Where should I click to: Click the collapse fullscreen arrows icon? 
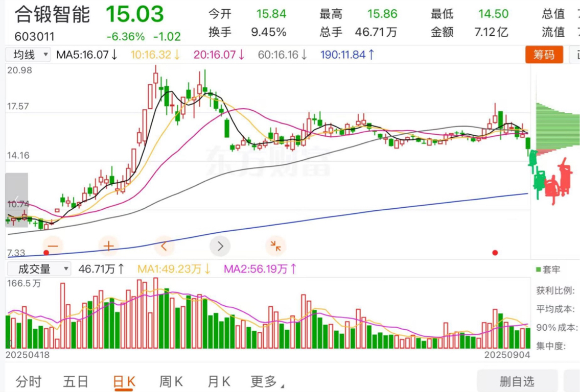point(275,246)
